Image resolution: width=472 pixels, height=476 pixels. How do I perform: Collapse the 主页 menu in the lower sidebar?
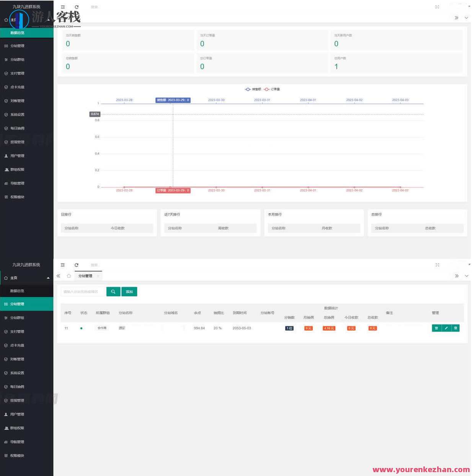coord(48,278)
